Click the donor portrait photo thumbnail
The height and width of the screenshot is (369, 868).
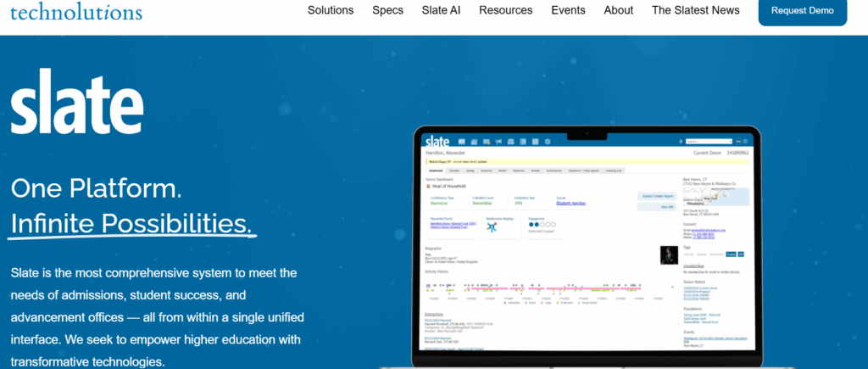pyautogui.click(x=669, y=255)
